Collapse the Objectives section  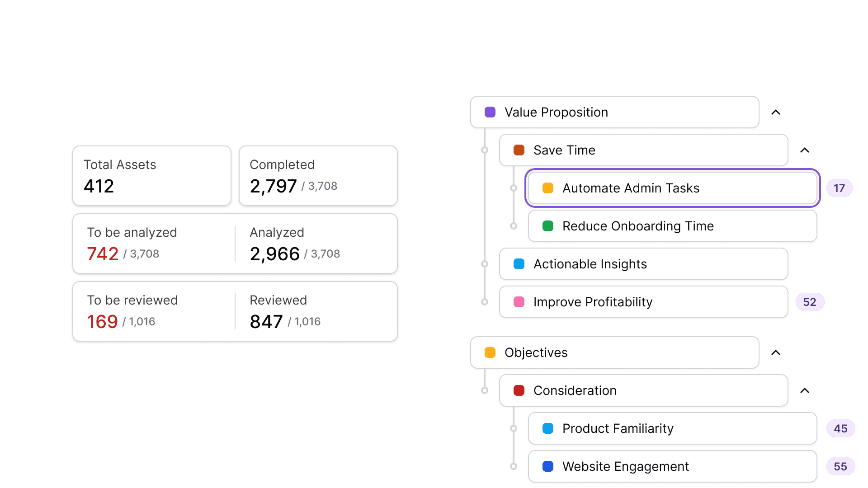tap(776, 352)
